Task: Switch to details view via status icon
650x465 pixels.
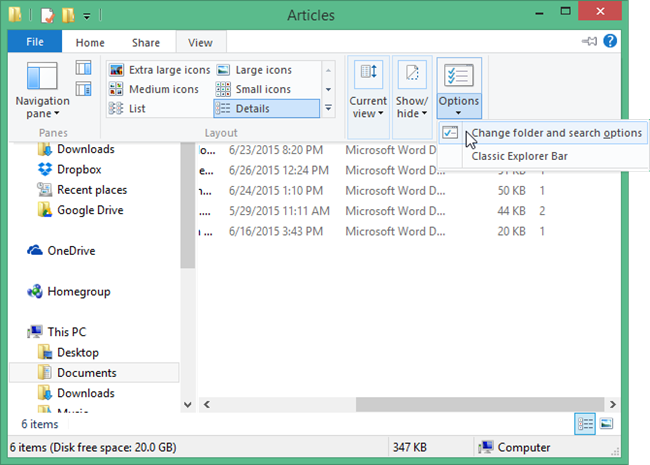Action: 585,424
